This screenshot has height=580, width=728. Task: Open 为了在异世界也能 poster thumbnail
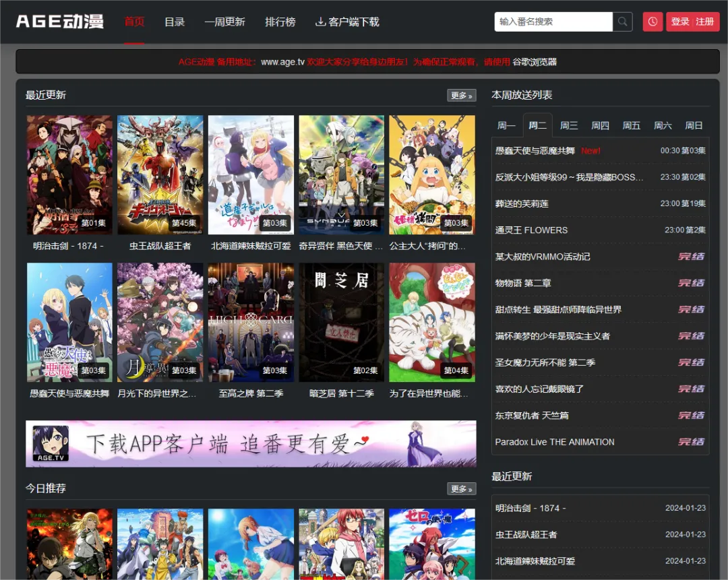tap(432, 323)
